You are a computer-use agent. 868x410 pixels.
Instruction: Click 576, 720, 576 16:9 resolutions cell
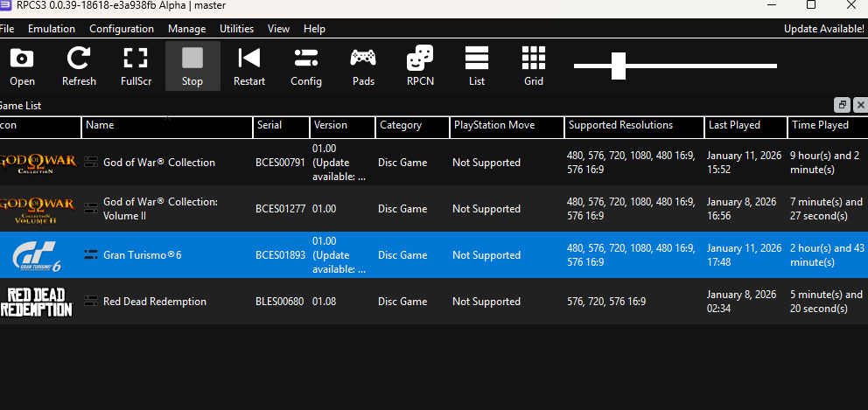pyautogui.click(x=606, y=302)
